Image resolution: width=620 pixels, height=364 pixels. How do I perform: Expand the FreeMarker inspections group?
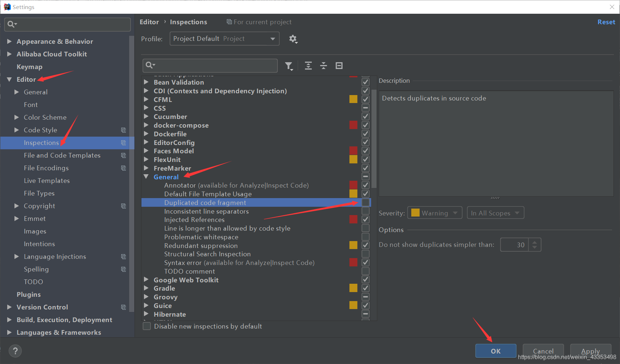tap(146, 168)
